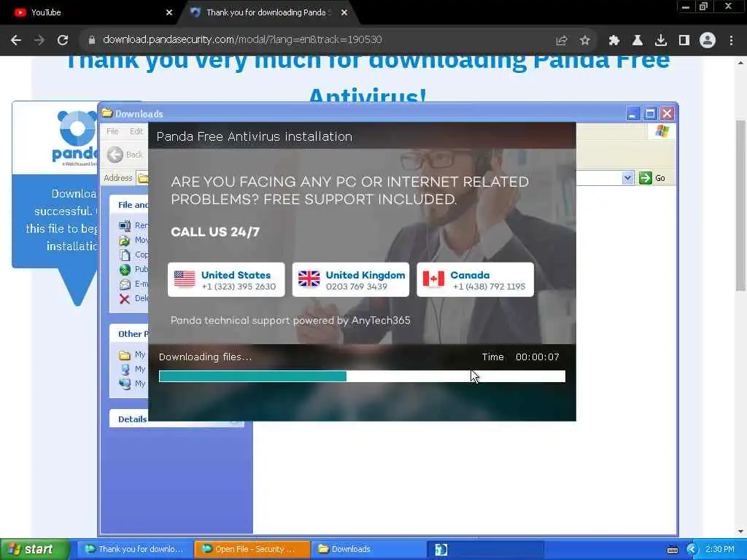Click the scroll down arrow of page scrollbar
Image resolution: width=747 pixels, height=560 pixels.
740,532
